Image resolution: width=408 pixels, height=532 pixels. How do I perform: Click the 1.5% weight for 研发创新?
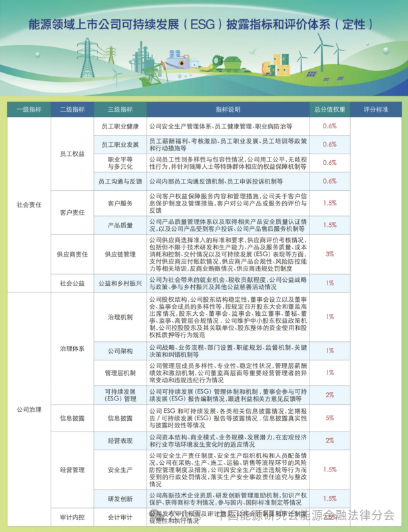pos(329,498)
